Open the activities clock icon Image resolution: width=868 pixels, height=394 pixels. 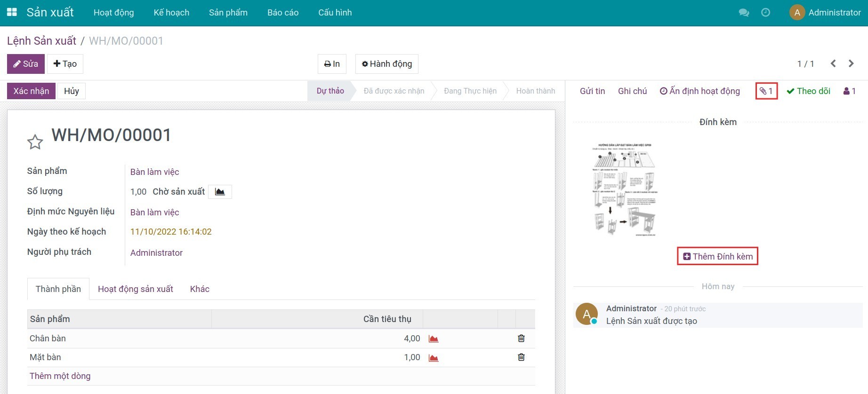click(766, 13)
